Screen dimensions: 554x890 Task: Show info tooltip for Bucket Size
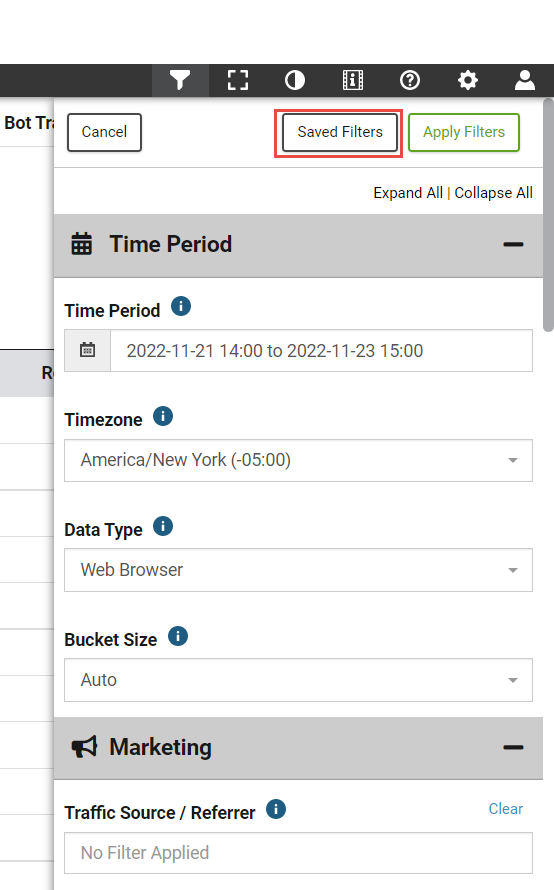click(178, 636)
